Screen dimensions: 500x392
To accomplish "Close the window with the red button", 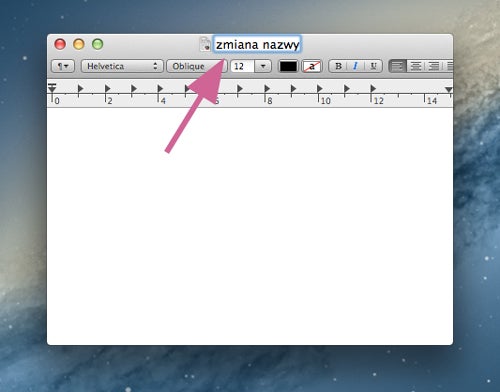I will (60, 44).
